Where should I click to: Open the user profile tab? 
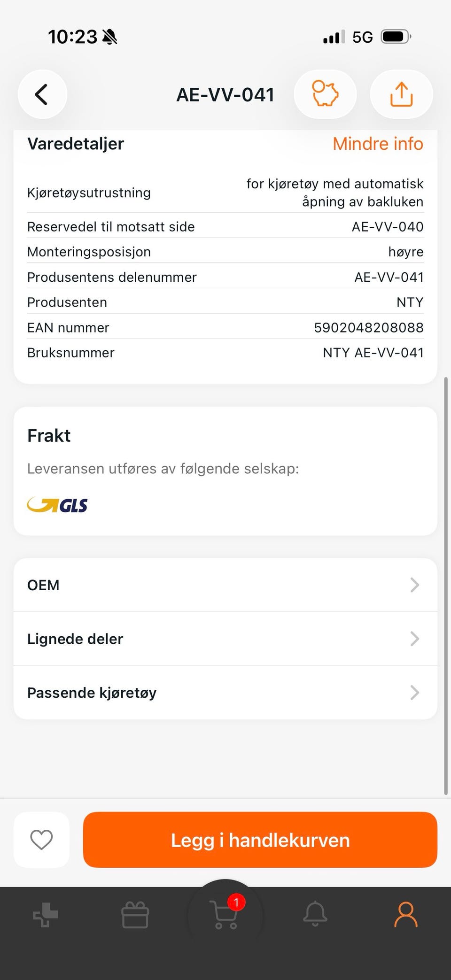click(x=405, y=914)
